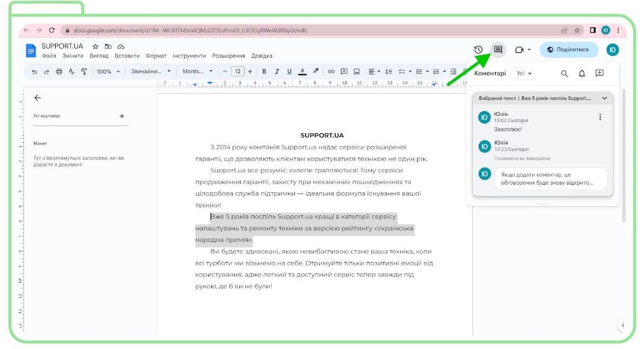Open the Змінити menu

click(x=72, y=56)
